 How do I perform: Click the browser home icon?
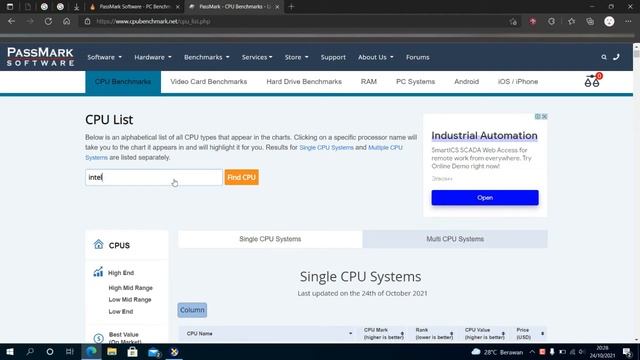coord(67,21)
